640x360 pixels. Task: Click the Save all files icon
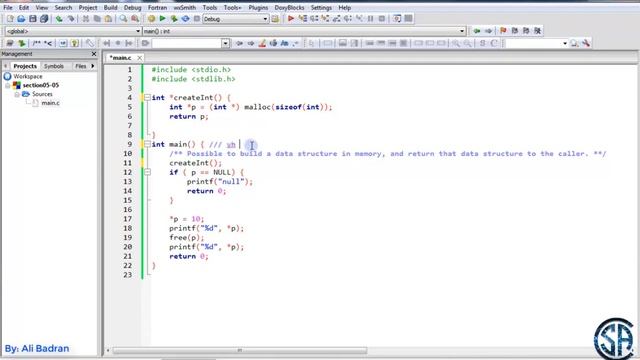coord(44,19)
